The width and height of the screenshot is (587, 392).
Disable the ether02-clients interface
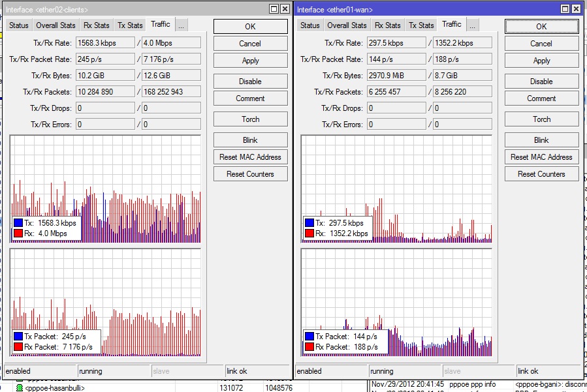(251, 81)
